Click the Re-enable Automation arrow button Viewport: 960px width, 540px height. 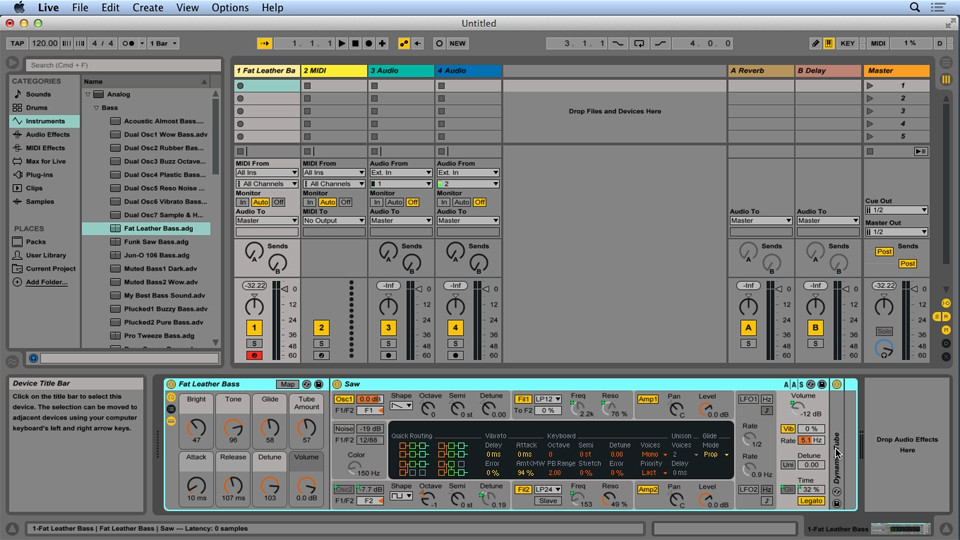click(418, 43)
